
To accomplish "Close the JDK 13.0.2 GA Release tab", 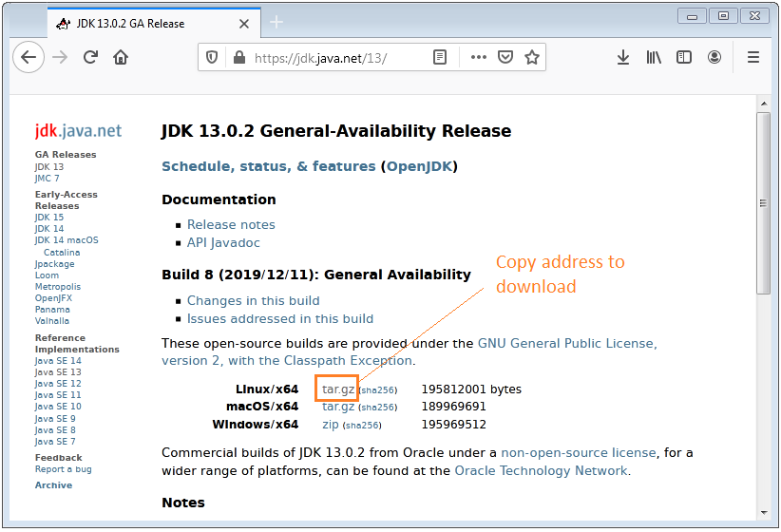I will pyautogui.click(x=244, y=24).
